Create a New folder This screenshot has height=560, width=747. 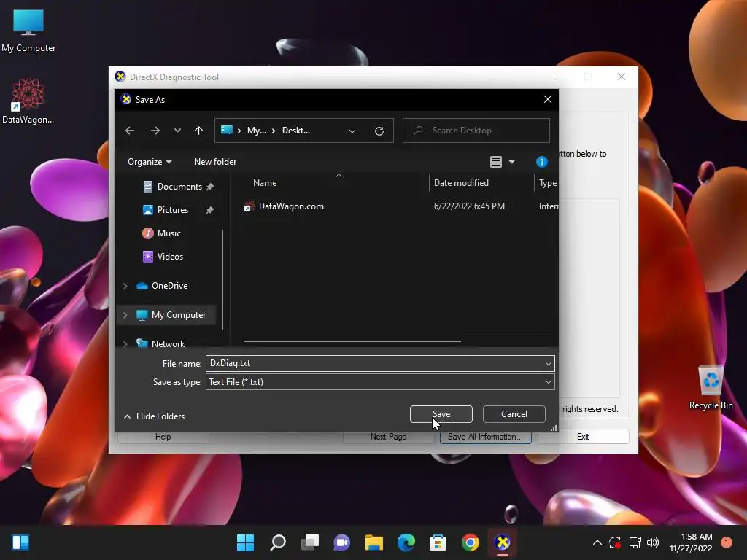(x=215, y=162)
